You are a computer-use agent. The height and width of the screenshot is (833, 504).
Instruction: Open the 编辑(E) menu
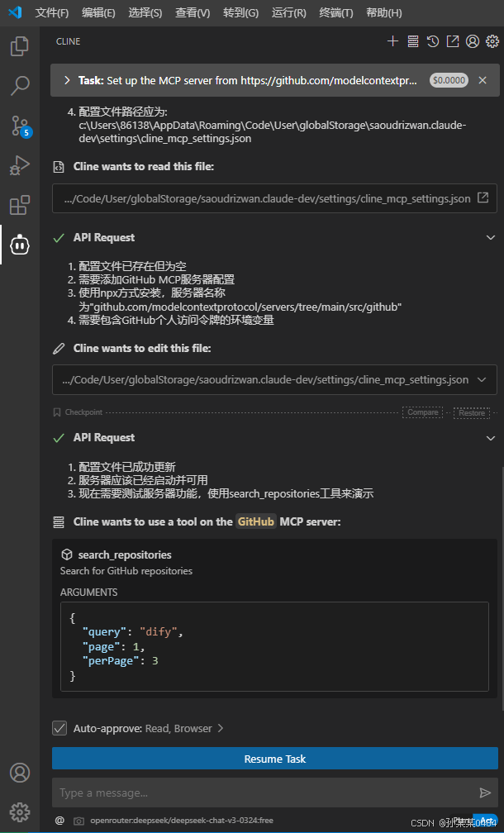98,13
